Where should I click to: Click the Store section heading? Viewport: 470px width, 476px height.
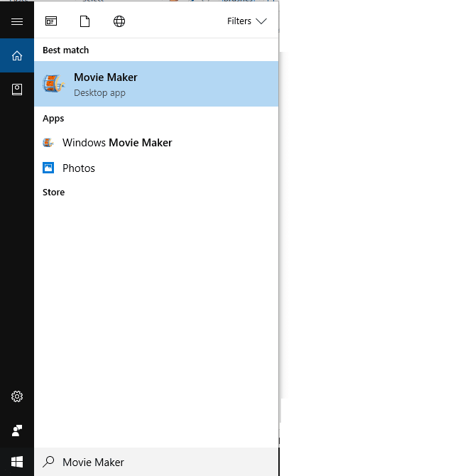tap(54, 192)
